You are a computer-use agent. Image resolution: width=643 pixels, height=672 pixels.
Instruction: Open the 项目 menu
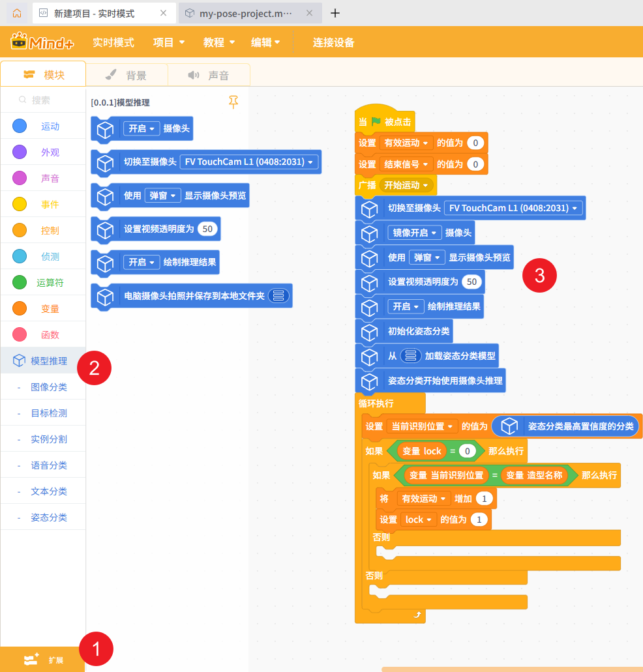point(169,42)
